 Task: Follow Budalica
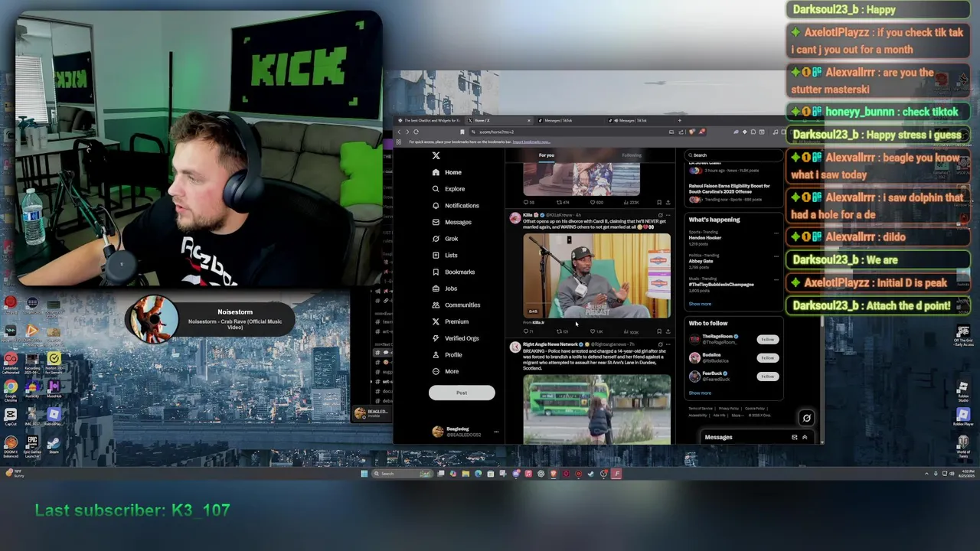(x=768, y=357)
